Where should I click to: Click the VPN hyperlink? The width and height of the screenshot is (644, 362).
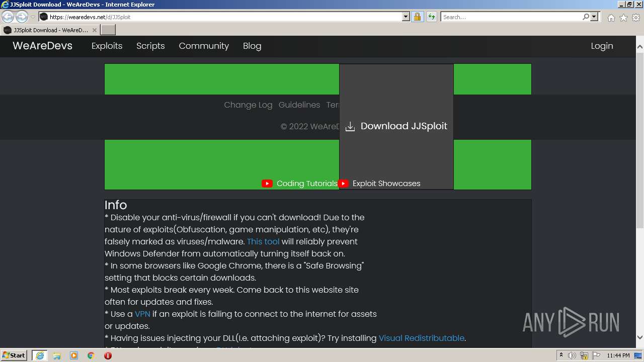pos(142,314)
